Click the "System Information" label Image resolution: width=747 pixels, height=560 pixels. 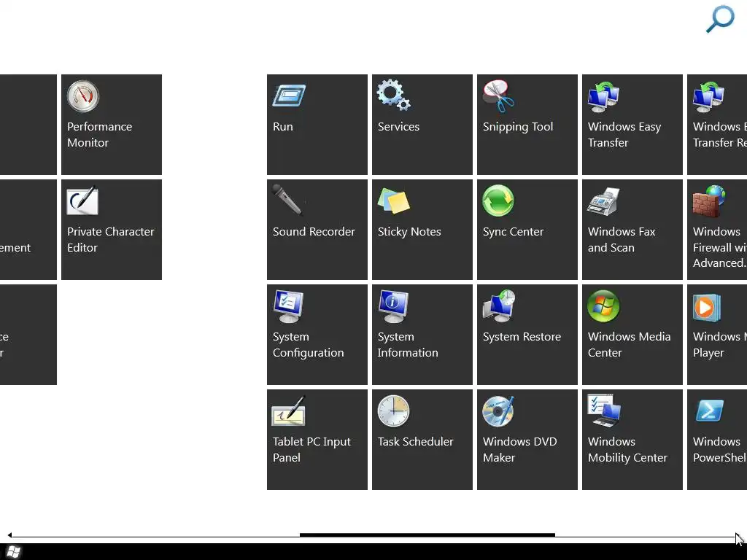(408, 345)
